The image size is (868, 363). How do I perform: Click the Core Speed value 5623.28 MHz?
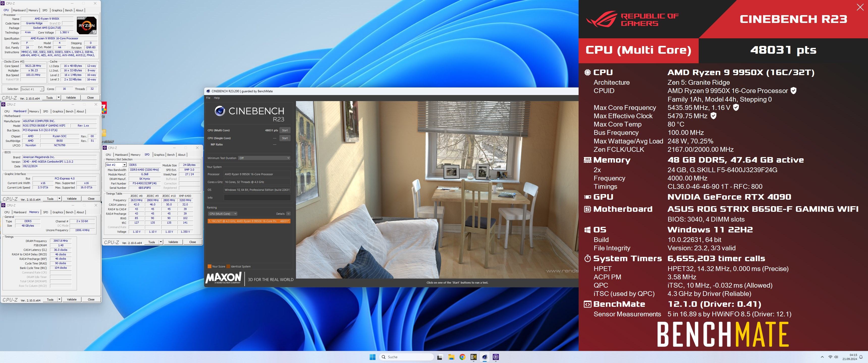(x=33, y=66)
